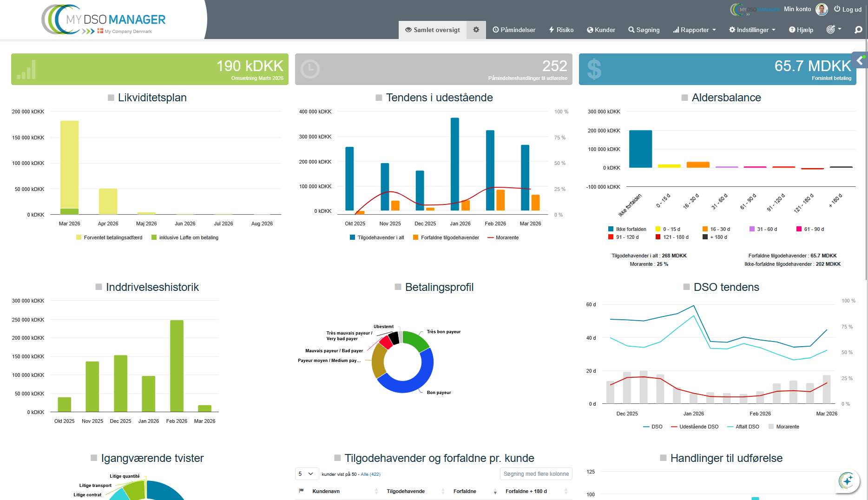Click the user avatar next to Min konto
868x500 pixels.
coord(822,9)
